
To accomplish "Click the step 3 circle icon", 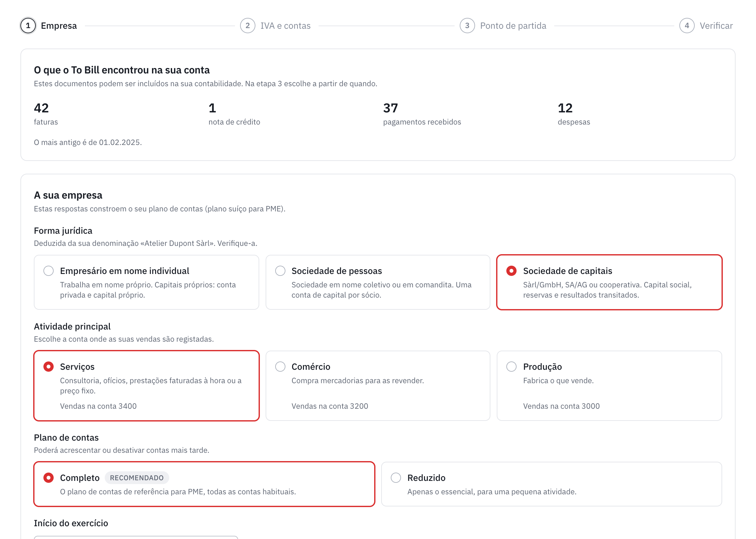I will 467,26.
